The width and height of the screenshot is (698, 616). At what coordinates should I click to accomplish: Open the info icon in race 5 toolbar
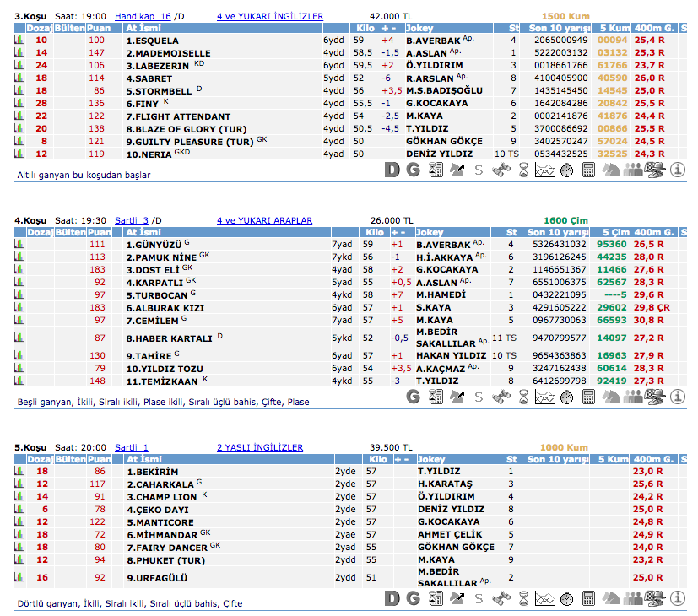point(678,598)
